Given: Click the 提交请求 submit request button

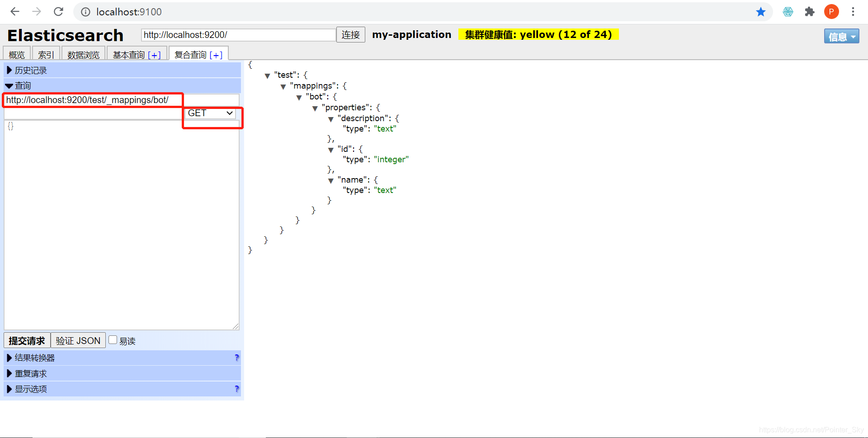Looking at the screenshot, I should 27,340.
